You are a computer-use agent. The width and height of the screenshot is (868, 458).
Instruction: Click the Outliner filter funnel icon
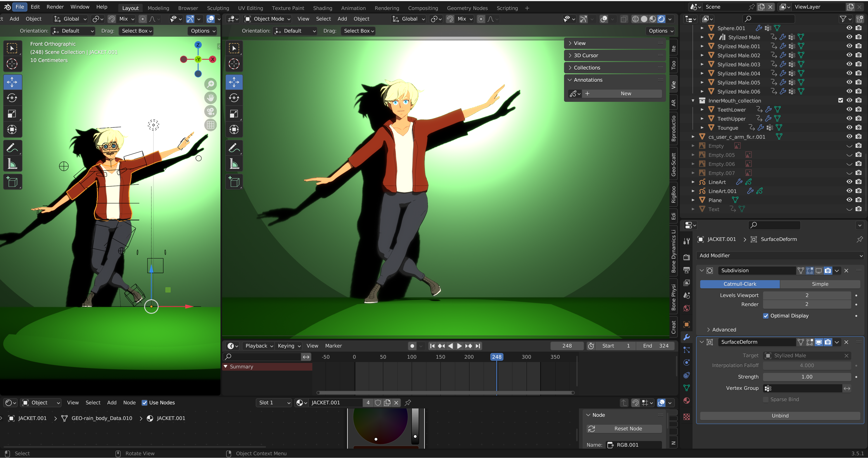click(843, 19)
